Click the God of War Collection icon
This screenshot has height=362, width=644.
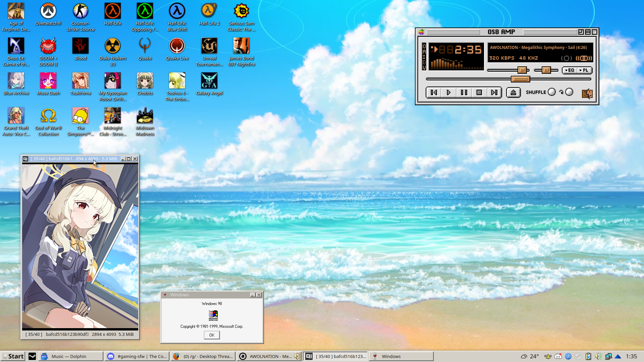click(x=48, y=122)
